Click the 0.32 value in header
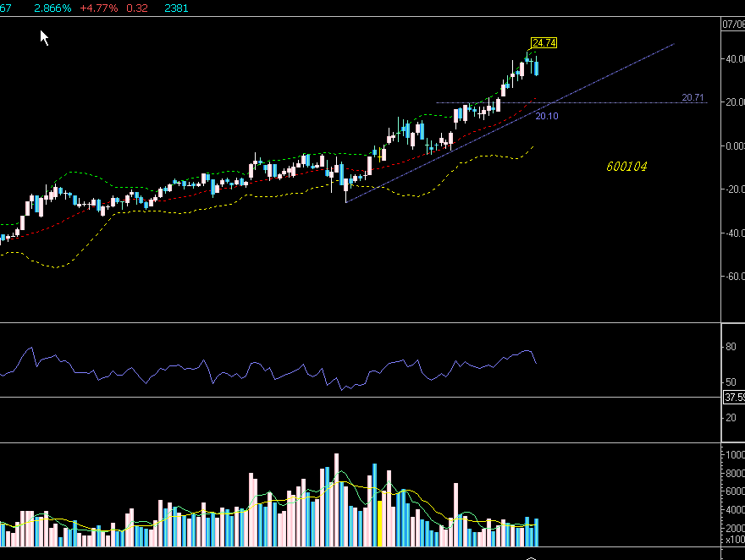Image resolution: width=745 pixels, height=560 pixels. point(137,8)
